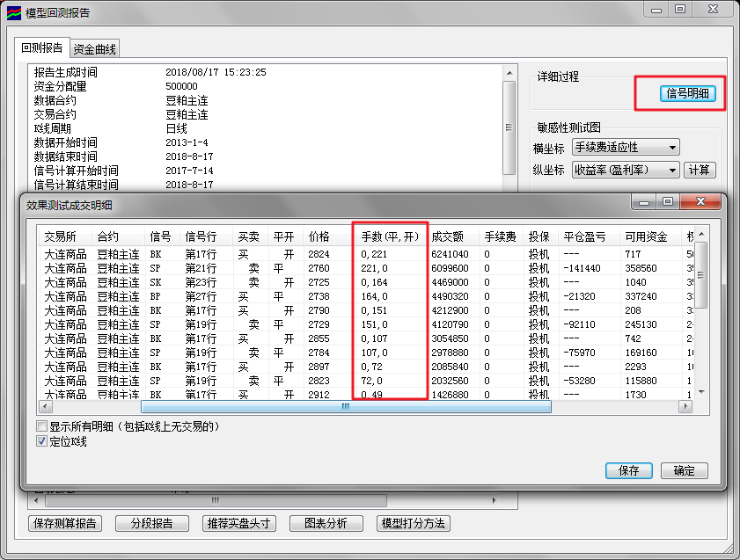This screenshot has height=560, width=740.
Task: Expand the 收益率(盈利率) dropdown
Action: pyautogui.click(x=626, y=170)
